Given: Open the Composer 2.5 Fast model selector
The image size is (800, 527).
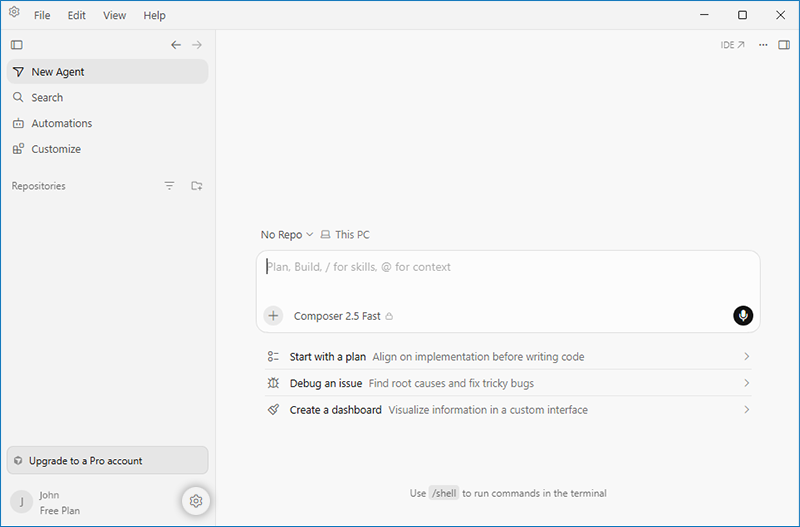Looking at the screenshot, I should point(343,316).
